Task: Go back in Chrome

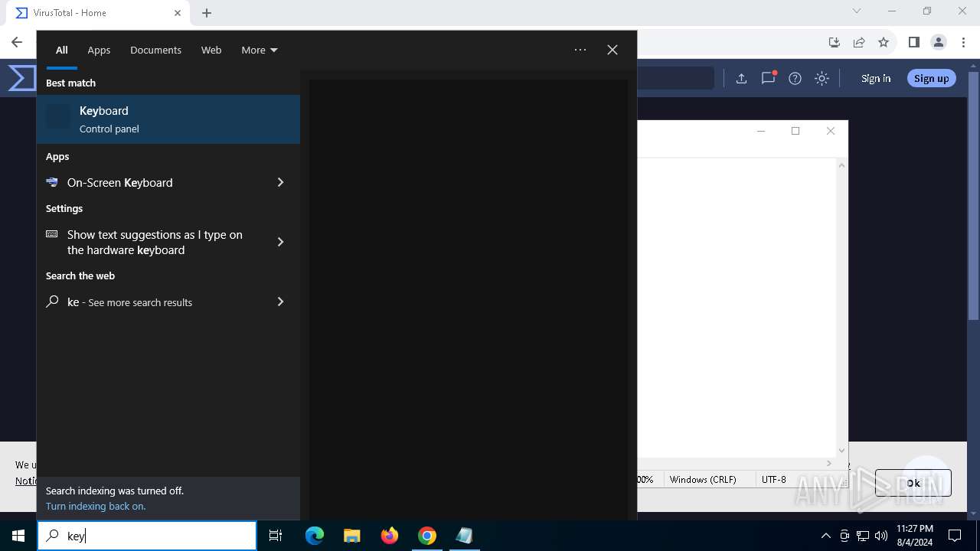Action: point(17,42)
